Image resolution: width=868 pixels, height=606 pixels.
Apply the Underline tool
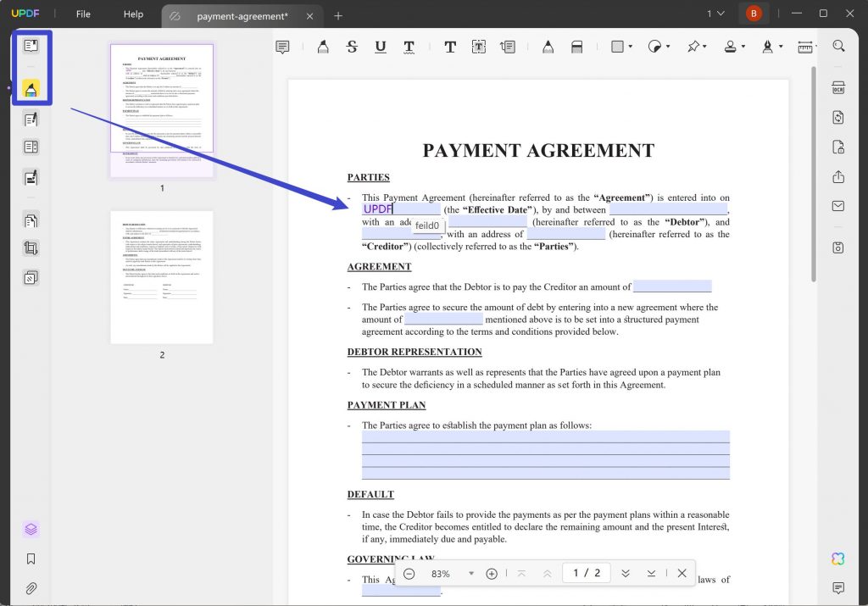[x=381, y=47]
